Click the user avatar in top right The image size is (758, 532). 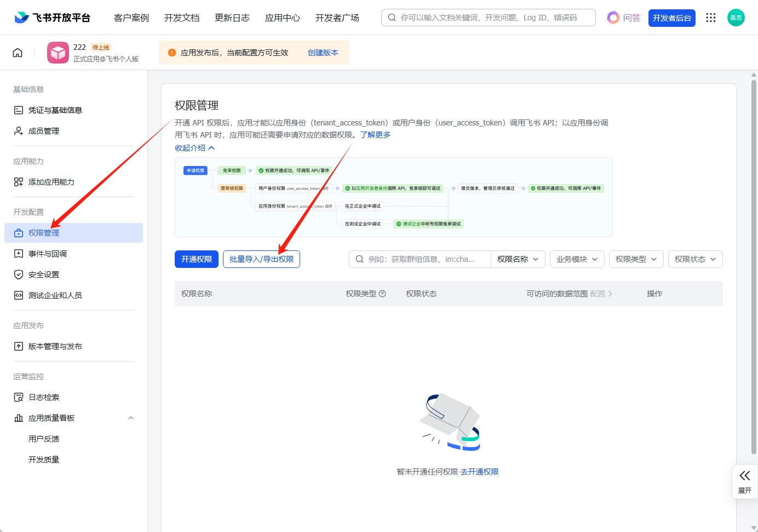736,18
